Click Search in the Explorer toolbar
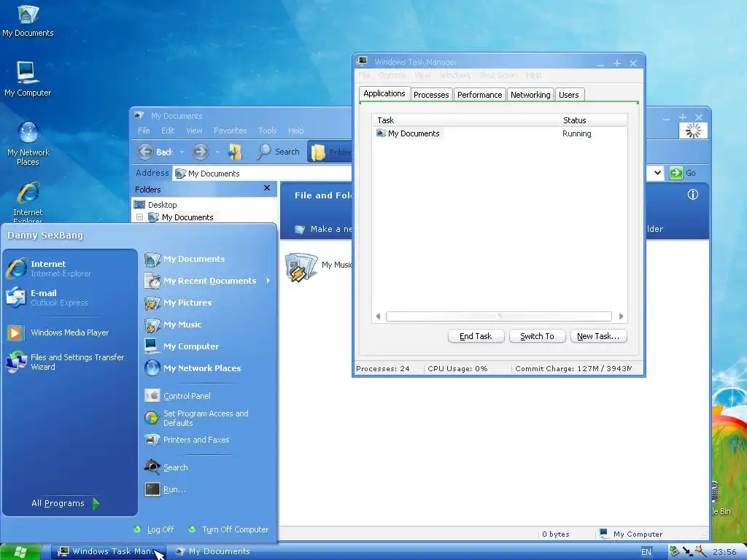Image resolution: width=747 pixels, height=560 pixels. click(x=278, y=152)
